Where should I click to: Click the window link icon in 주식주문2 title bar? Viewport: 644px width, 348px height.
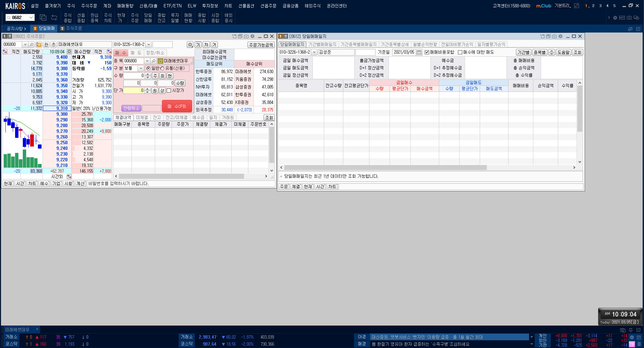point(234,36)
